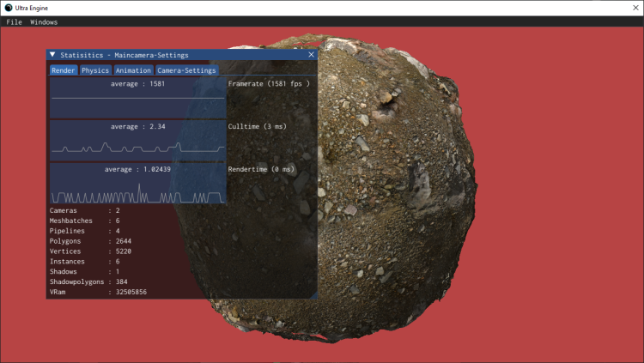Switch to the Render tab
This screenshot has width=644, height=363.
pyautogui.click(x=63, y=70)
